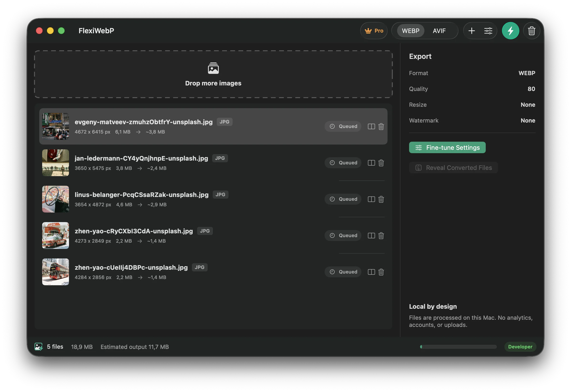571x392 pixels.
Task: Click estimated size ~2,9 MB text
Action: [157, 205]
